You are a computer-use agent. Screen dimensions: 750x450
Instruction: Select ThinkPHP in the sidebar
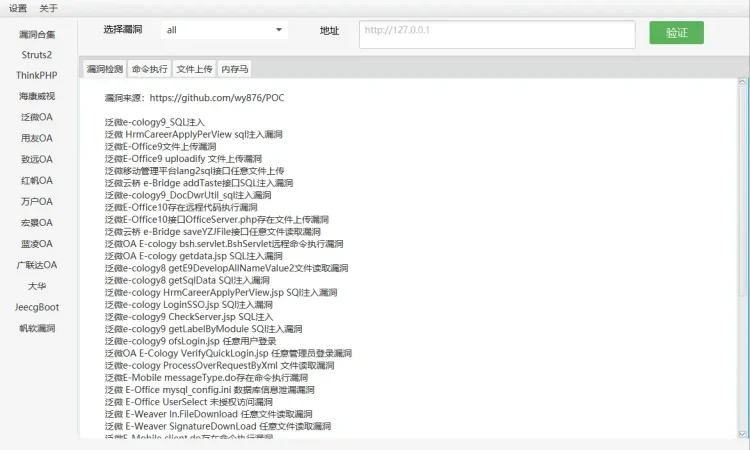[x=37, y=76]
